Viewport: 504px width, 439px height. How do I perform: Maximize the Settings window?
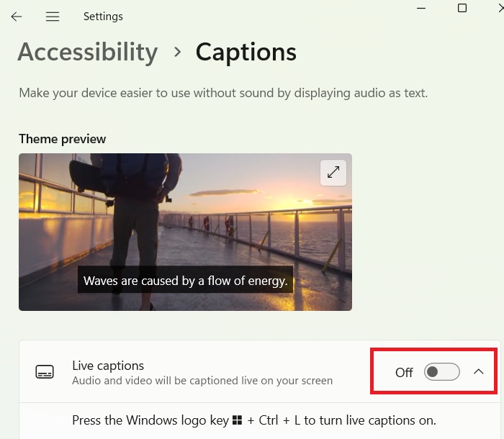pos(462,8)
